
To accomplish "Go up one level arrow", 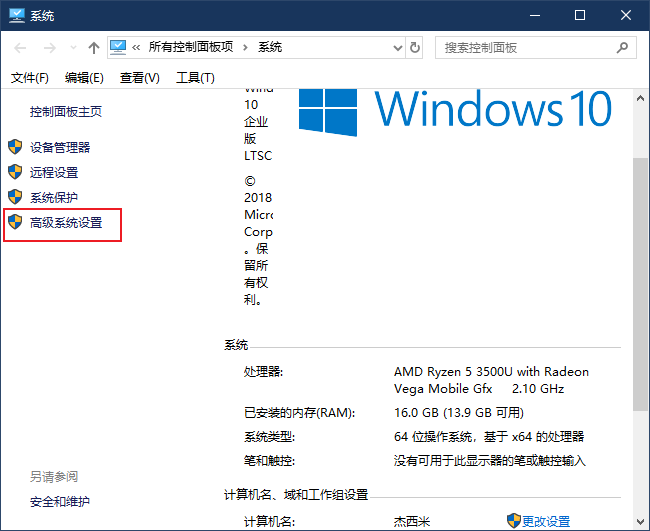I will tap(94, 48).
